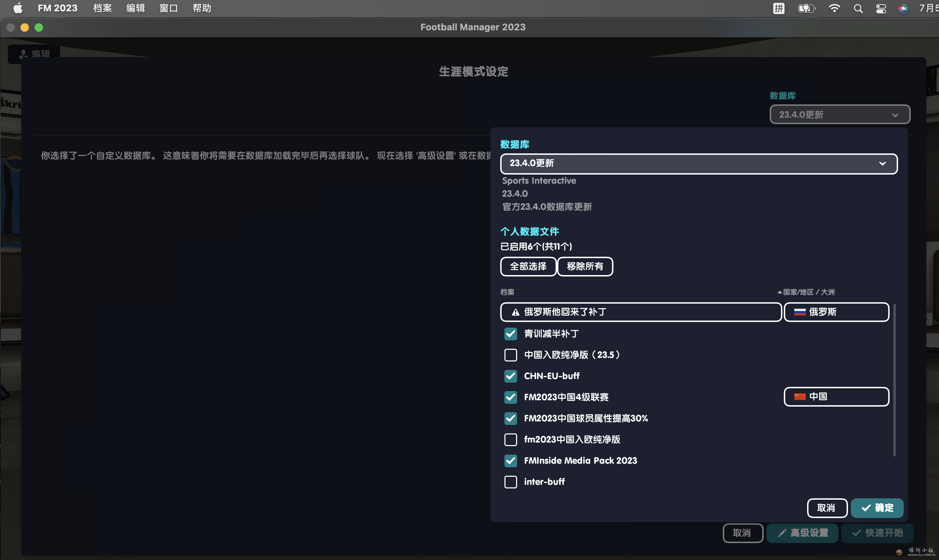
Task: Open the 编辑 menu in the menu bar
Action: (x=135, y=8)
